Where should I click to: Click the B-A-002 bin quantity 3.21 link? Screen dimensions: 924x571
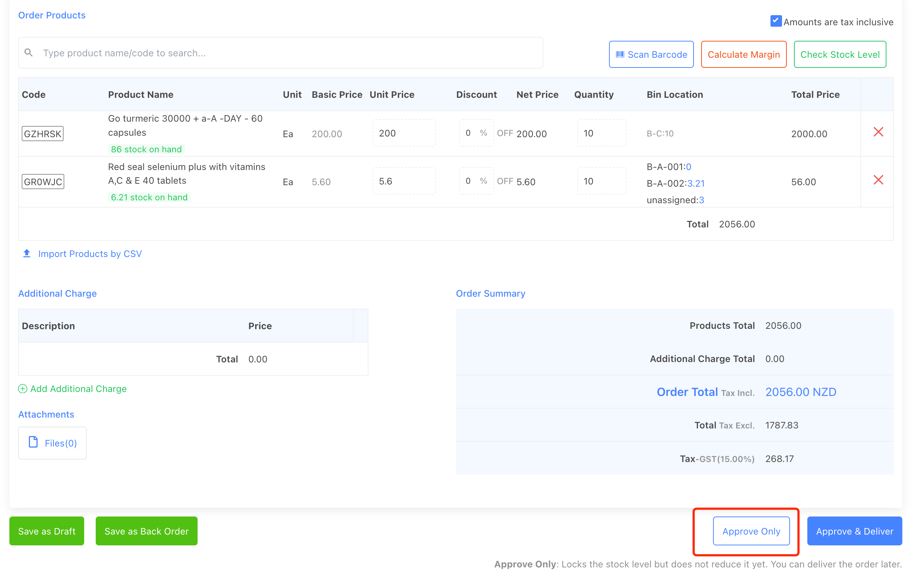[696, 183]
